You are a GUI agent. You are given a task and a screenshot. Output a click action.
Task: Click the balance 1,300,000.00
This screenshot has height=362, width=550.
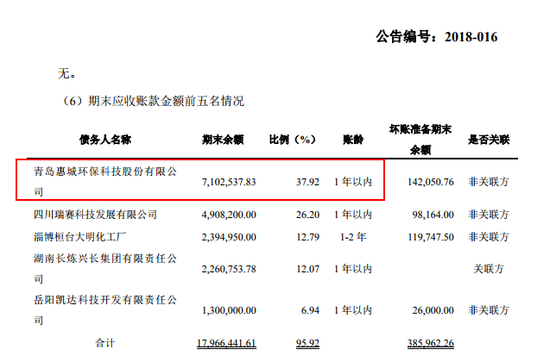tap(229, 310)
